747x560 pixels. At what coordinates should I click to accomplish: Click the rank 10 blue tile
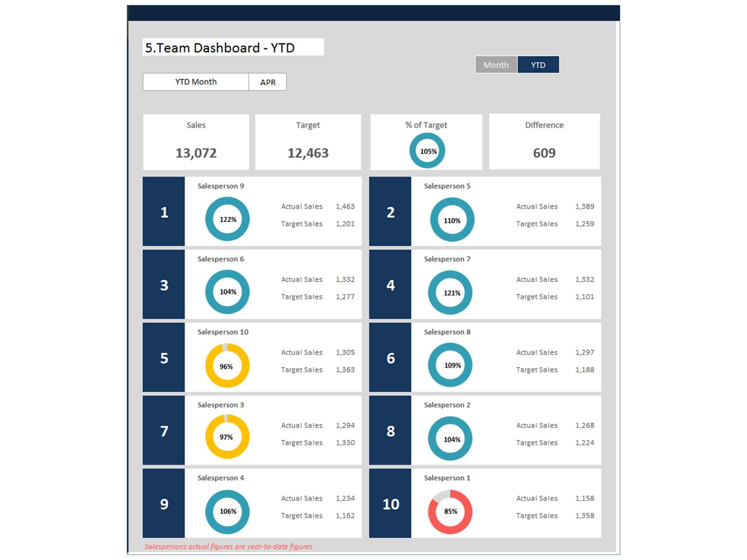tap(390, 504)
